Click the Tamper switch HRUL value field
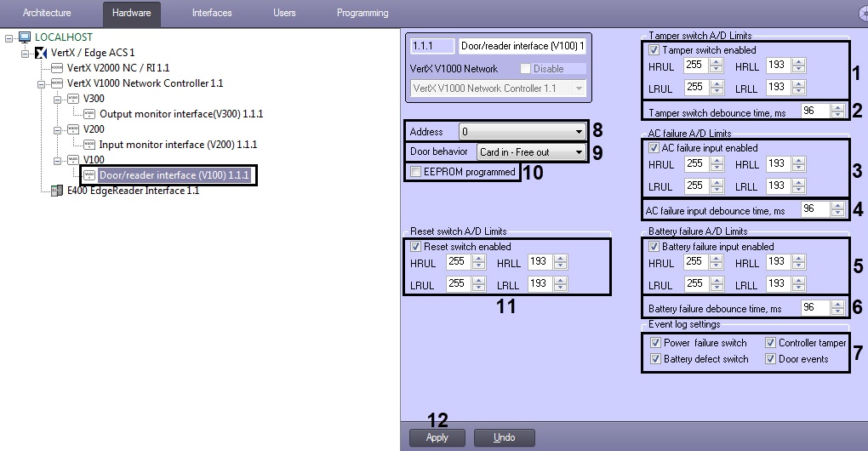The image size is (868, 451). 696,66
